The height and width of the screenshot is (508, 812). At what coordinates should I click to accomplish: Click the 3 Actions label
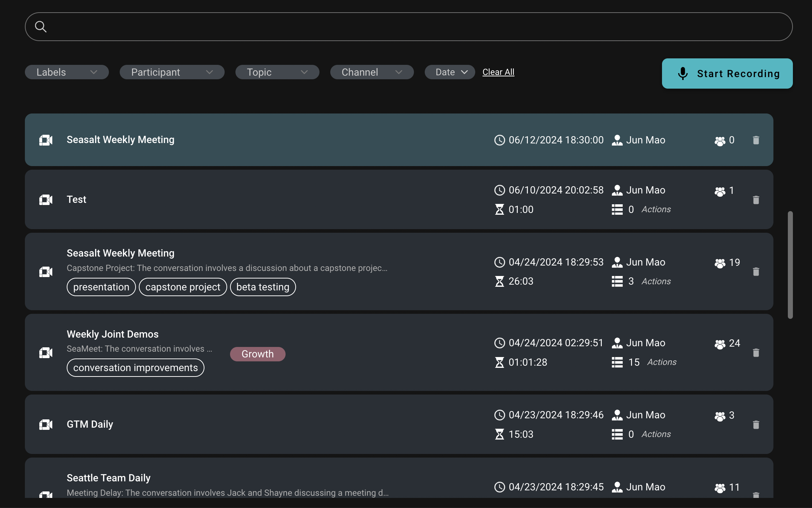pyautogui.click(x=656, y=281)
